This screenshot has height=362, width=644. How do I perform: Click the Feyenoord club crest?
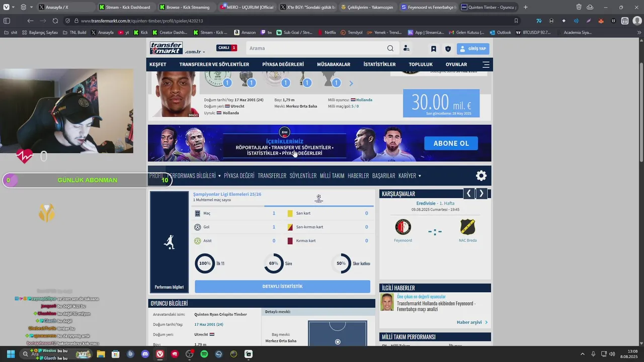(403, 227)
